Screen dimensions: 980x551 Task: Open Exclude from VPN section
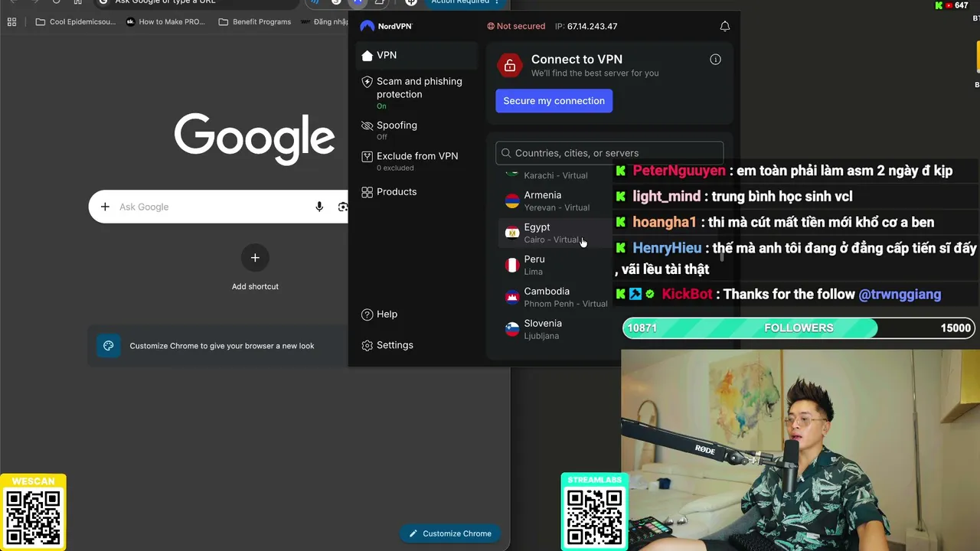[416, 161]
